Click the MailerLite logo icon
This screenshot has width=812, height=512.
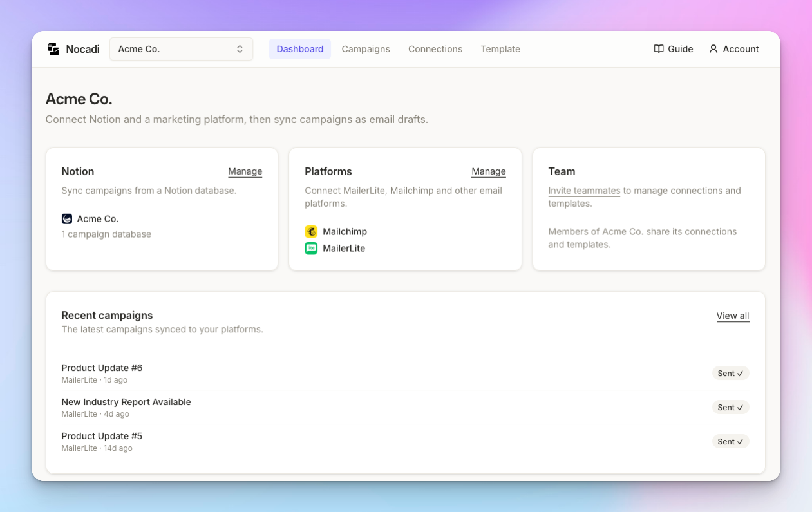[x=311, y=249]
